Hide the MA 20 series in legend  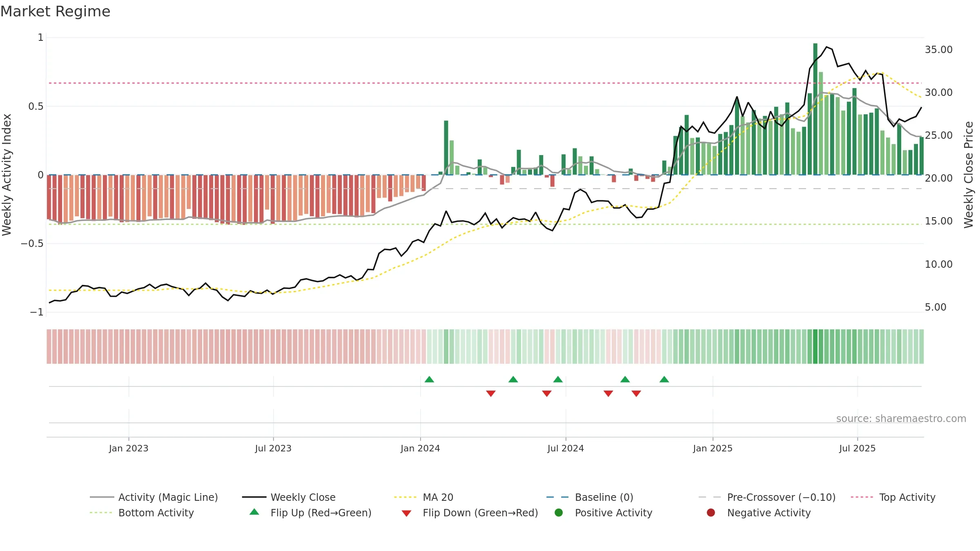tap(423, 497)
